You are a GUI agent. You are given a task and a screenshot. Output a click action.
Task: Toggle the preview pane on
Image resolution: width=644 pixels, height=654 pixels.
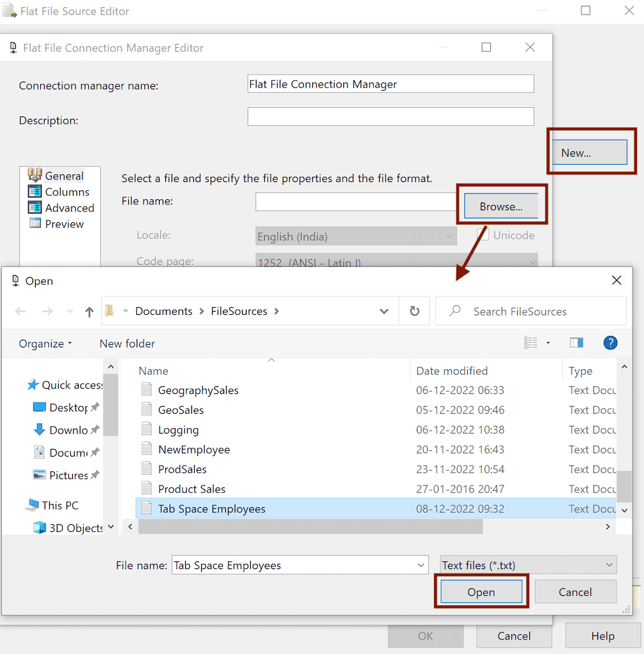coord(576,343)
